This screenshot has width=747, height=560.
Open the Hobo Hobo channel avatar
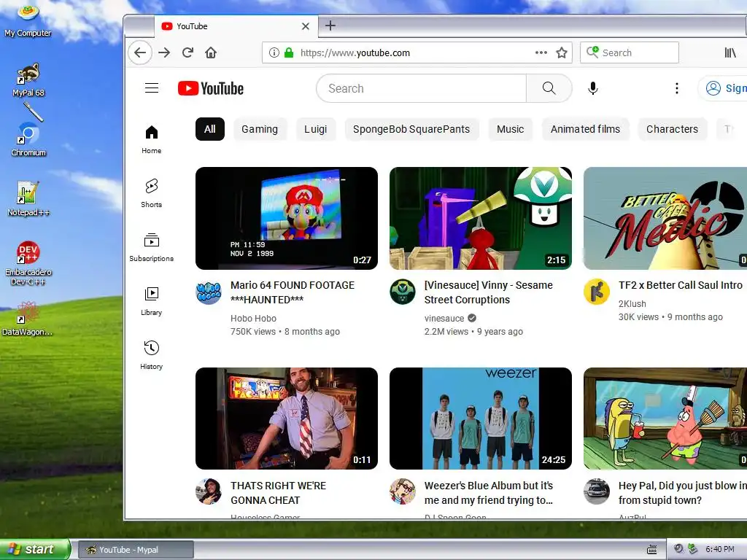point(209,292)
